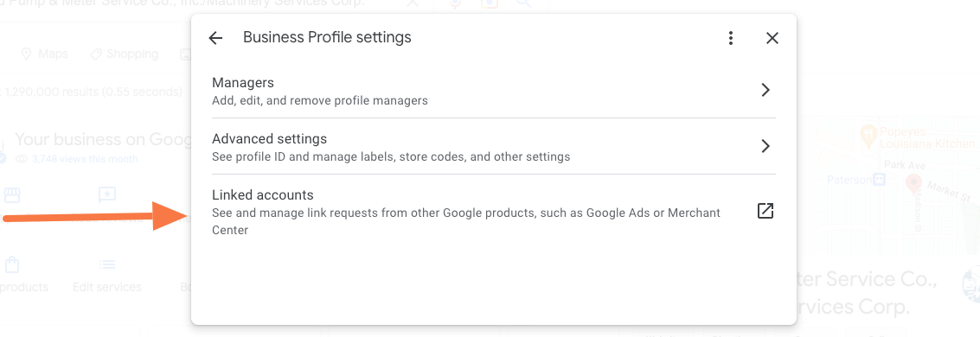Click the Paterson transit station icon on map
The height and width of the screenshot is (337, 980).
(880, 180)
